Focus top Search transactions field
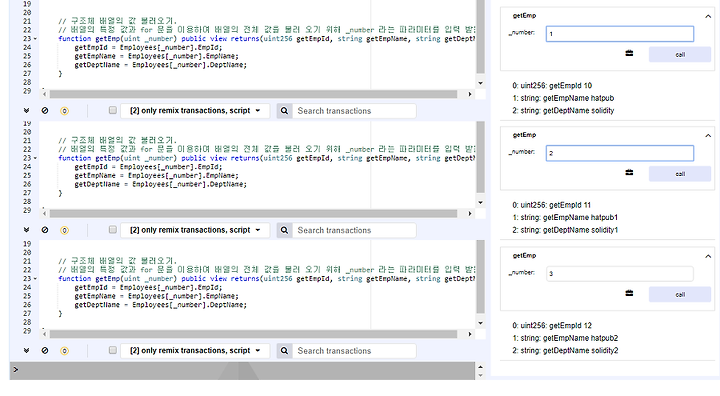 (354, 111)
